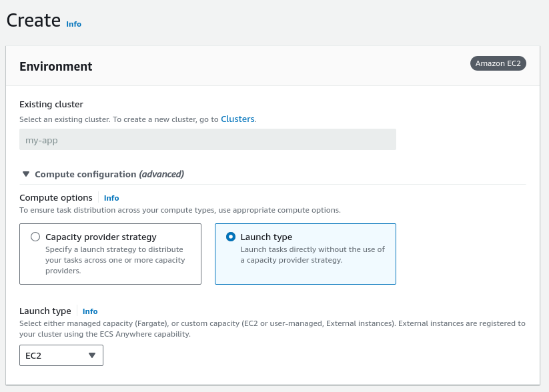The image size is (549, 392).
Task: Click the Launch type card description
Action: [x=312, y=255]
